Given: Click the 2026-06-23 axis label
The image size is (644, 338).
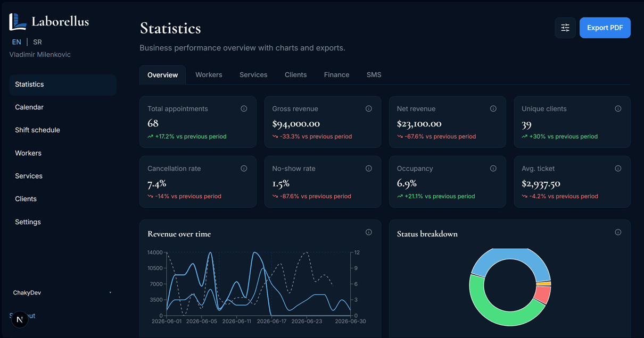Looking at the screenshot, I should pos(307,322).
